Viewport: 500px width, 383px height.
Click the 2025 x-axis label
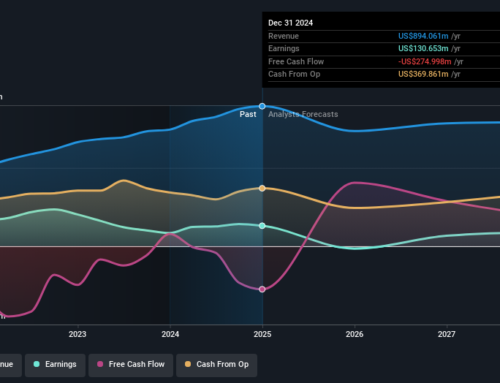[x=262, y=334]
